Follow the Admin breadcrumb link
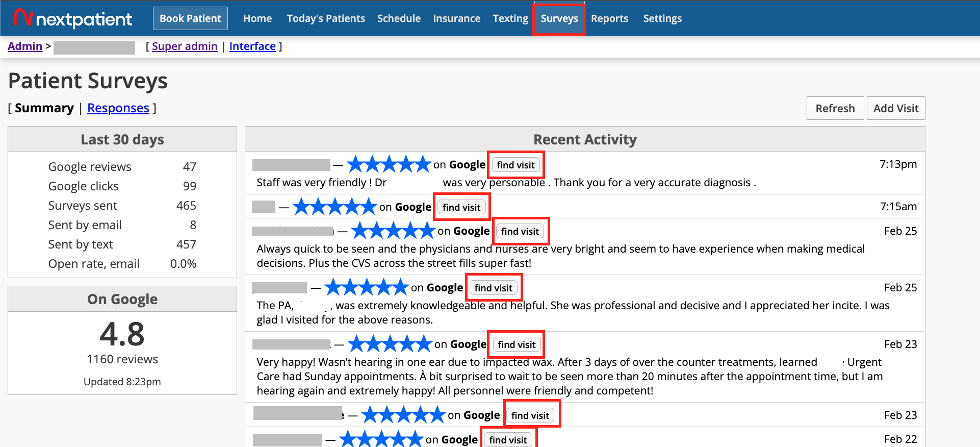Viewport: 980px width, 447px height. 25,46
